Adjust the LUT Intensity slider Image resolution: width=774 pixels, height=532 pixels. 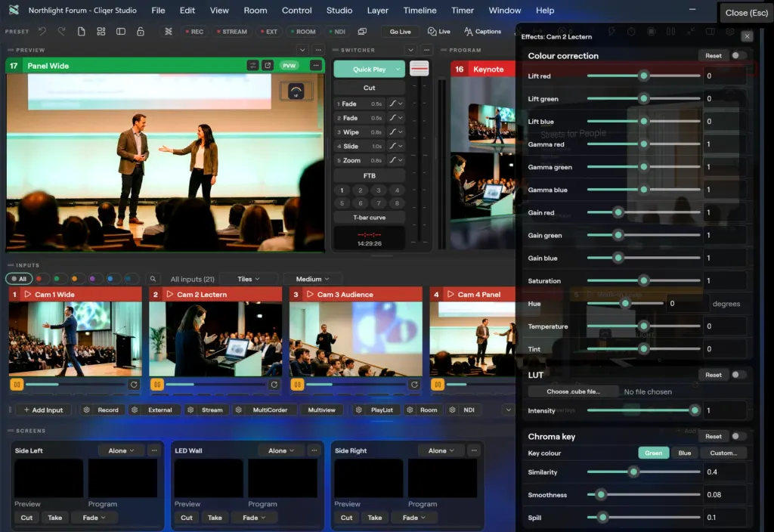click(x=644, y=410)
